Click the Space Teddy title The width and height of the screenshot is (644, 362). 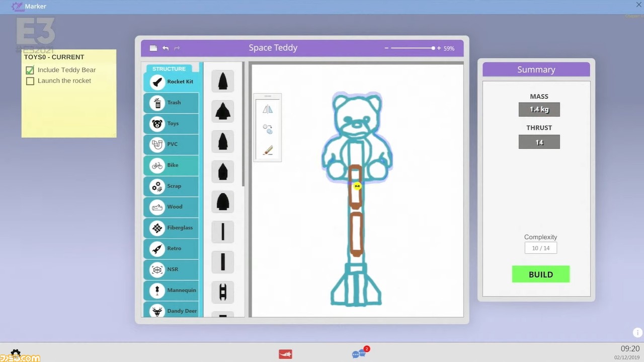(273, 48)
